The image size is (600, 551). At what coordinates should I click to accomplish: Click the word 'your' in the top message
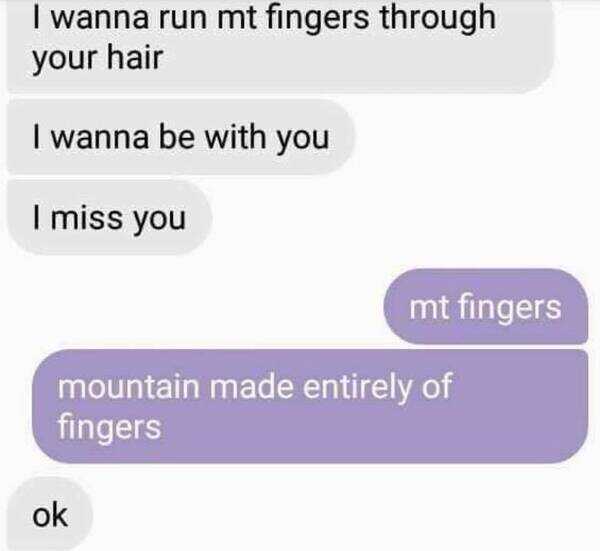click(65, 59)
